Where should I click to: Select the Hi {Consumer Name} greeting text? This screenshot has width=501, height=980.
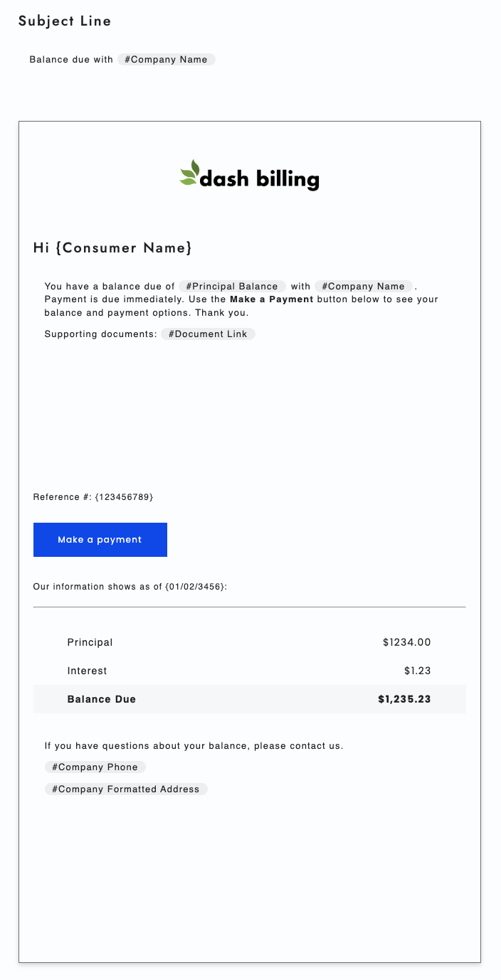pyautogui.click(x=113, y=247)
